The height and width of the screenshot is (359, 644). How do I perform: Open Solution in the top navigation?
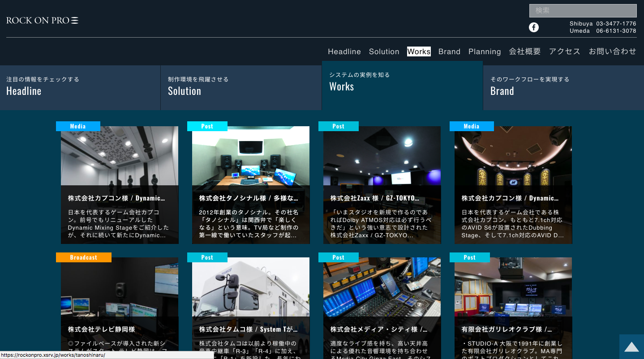pyautogui.click(x=384, y=51)
